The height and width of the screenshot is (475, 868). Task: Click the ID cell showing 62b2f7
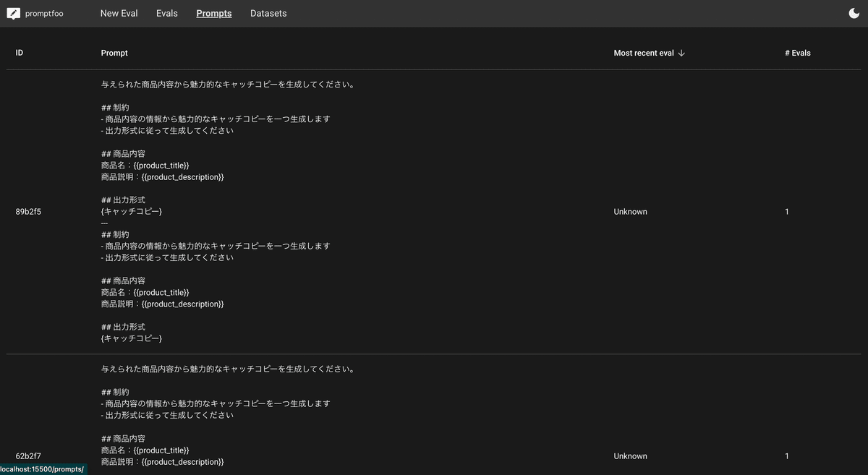28,455
